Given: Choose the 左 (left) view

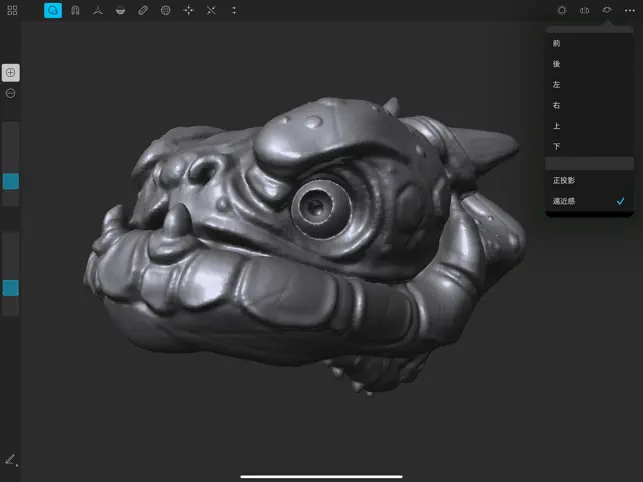Looking at the screenshot, I should click(x=589, y=85).
